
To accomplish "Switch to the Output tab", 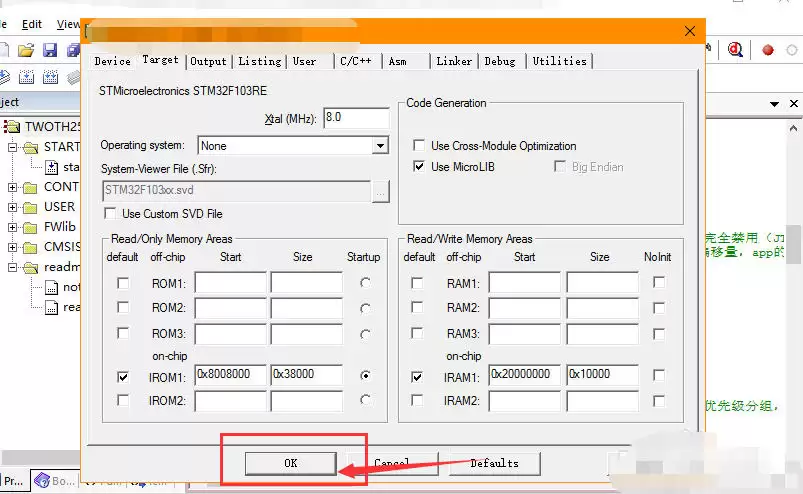I will (208, 61).
